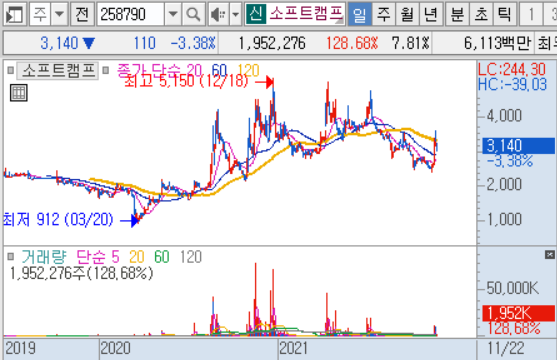557x360 pixels.
Task: Focus the stock code field 258790
Action: (x=131, y=14)
